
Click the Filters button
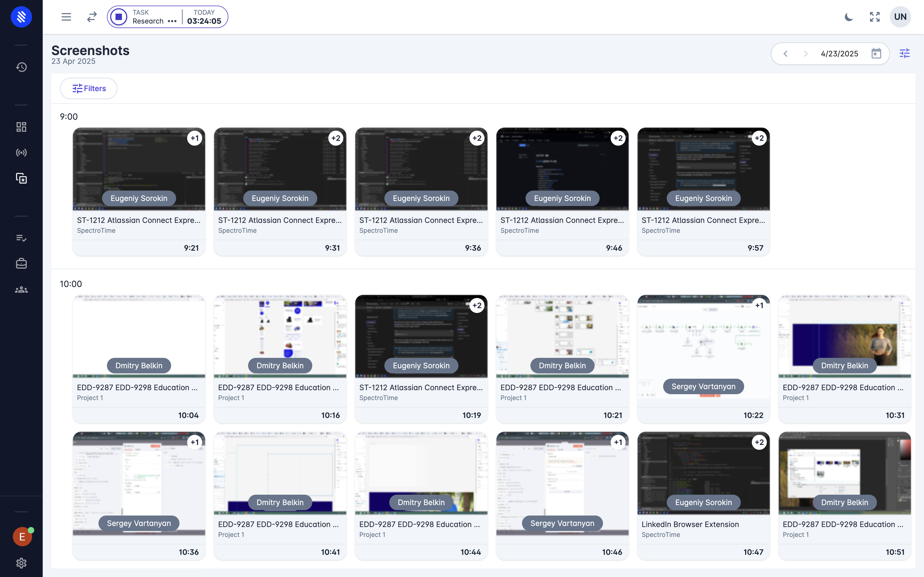click(88, 88)
